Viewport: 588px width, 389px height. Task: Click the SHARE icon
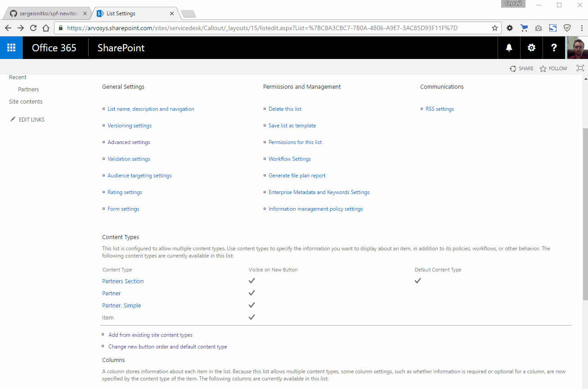513,68
